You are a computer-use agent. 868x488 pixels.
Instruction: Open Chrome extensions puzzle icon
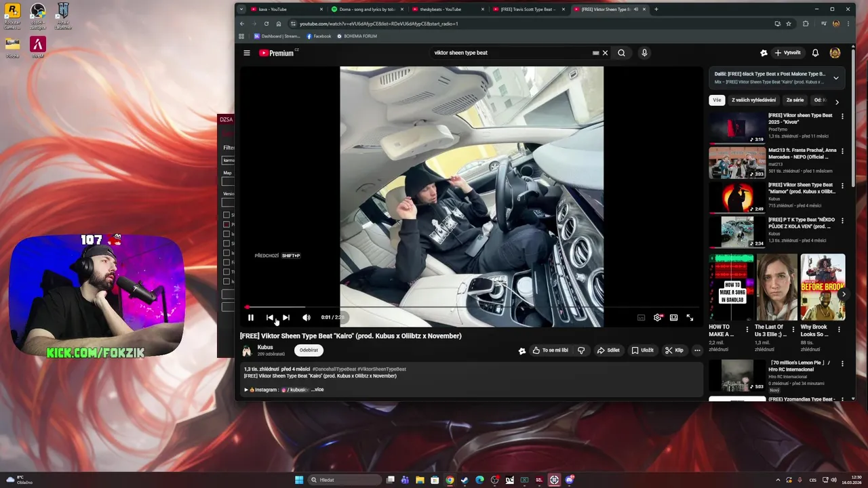pos(806,24)
